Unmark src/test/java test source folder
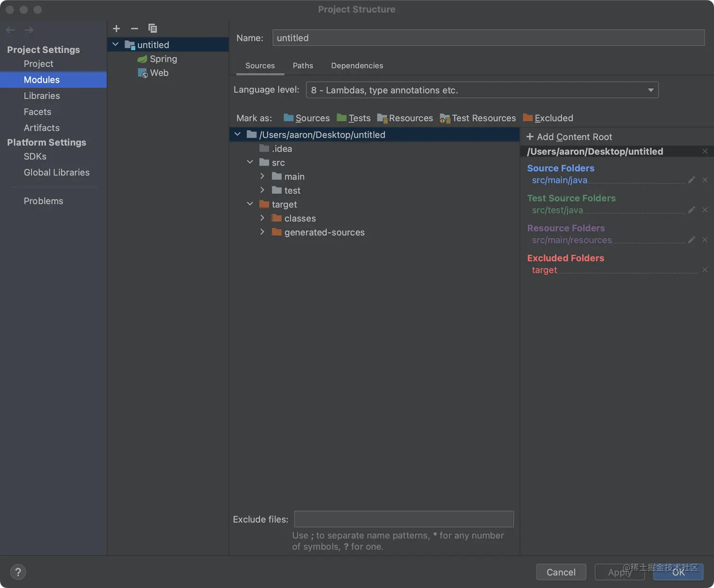 (x=705, y=210)
